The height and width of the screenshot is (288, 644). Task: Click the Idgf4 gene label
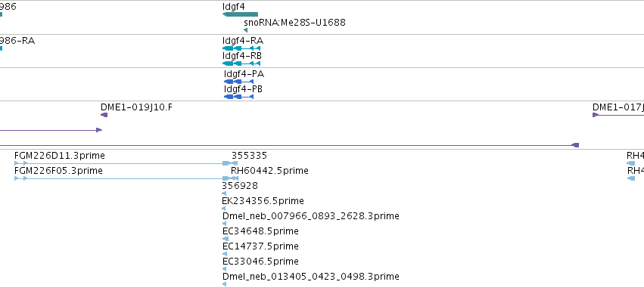(x=233, y=7)
